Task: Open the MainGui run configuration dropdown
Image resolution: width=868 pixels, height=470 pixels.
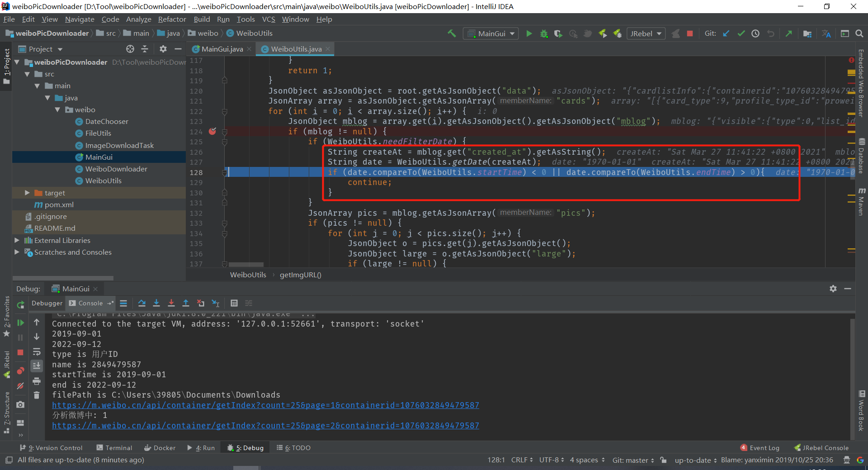Action: (491, 33)
